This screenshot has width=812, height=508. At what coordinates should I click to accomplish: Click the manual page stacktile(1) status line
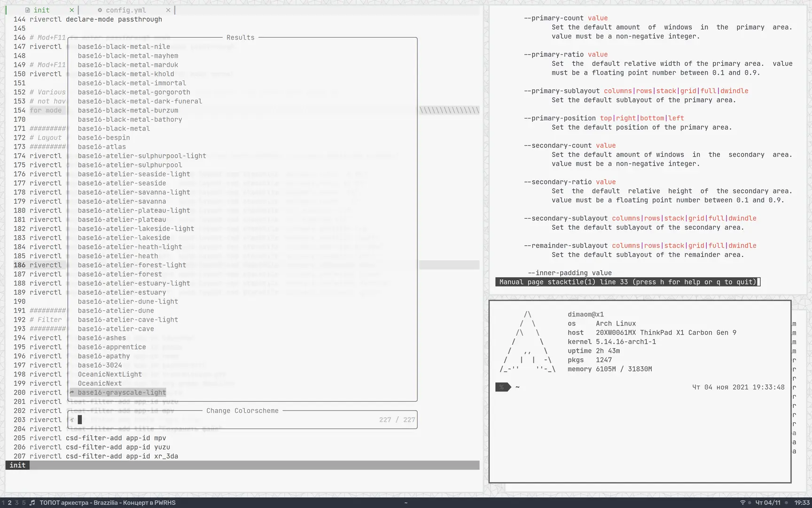tap(627, 282)
